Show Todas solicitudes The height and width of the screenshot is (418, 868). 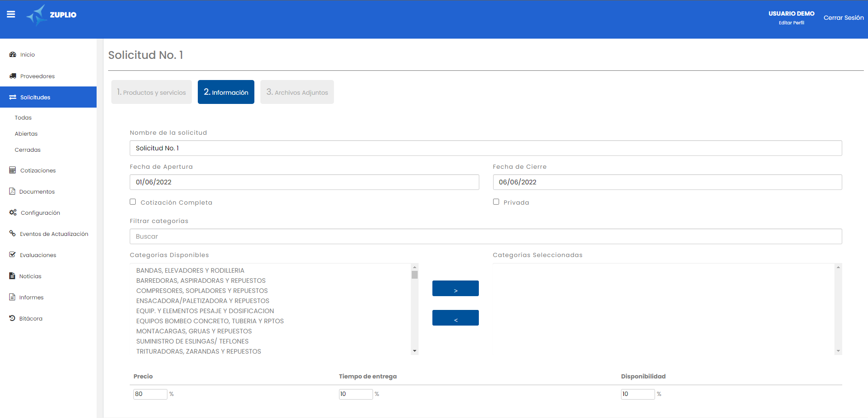click(x=23, y=118)
